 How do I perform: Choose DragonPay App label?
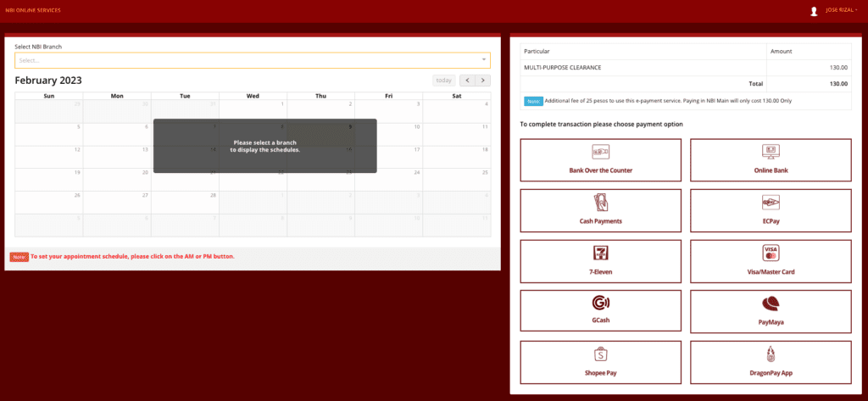point(771,373)
